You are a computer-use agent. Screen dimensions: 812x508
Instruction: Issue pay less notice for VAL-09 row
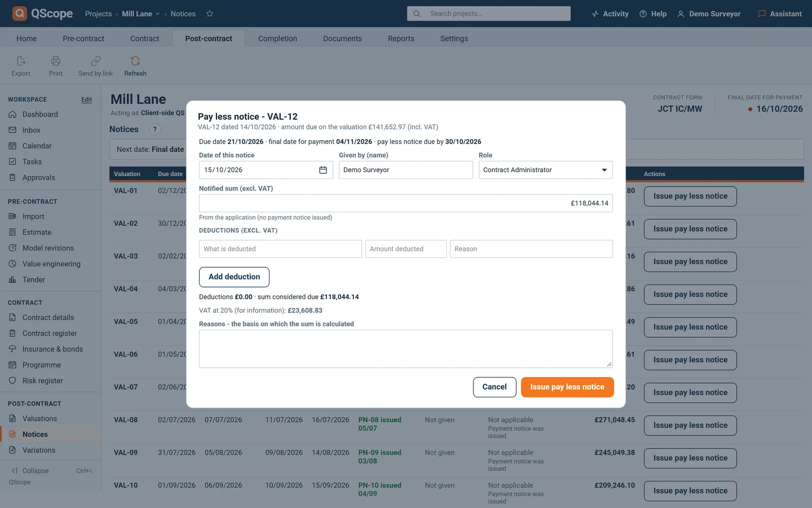tap(690, 458)
